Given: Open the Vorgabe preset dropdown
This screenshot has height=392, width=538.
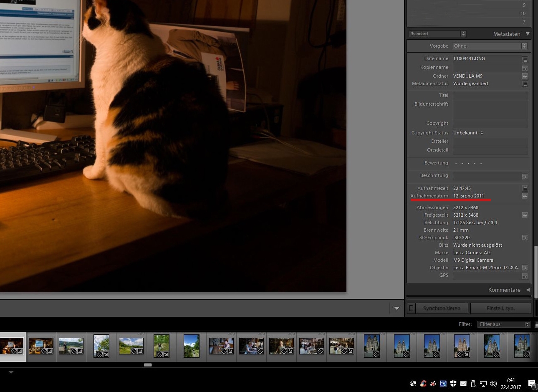Looking at the screenshot, I should [490, 46].
